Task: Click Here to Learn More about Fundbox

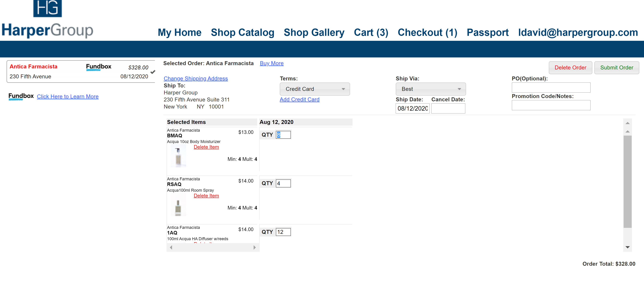Action: pyautogui.click(x=68, y=97)
